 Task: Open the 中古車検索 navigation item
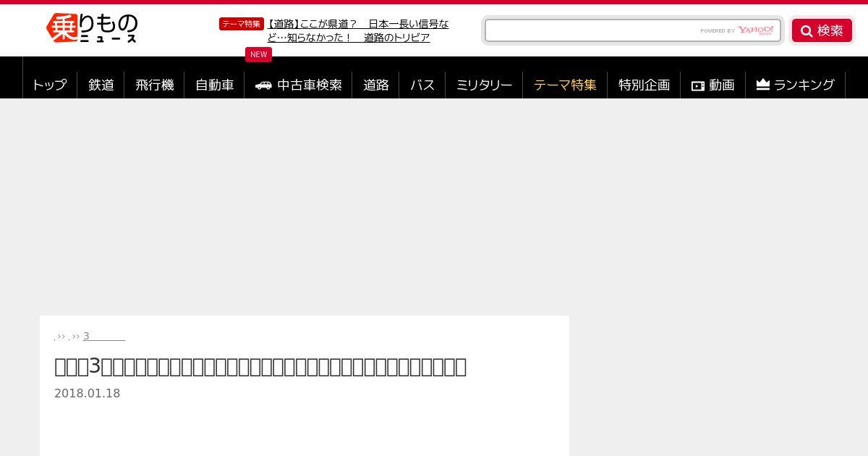click(299, 85)
